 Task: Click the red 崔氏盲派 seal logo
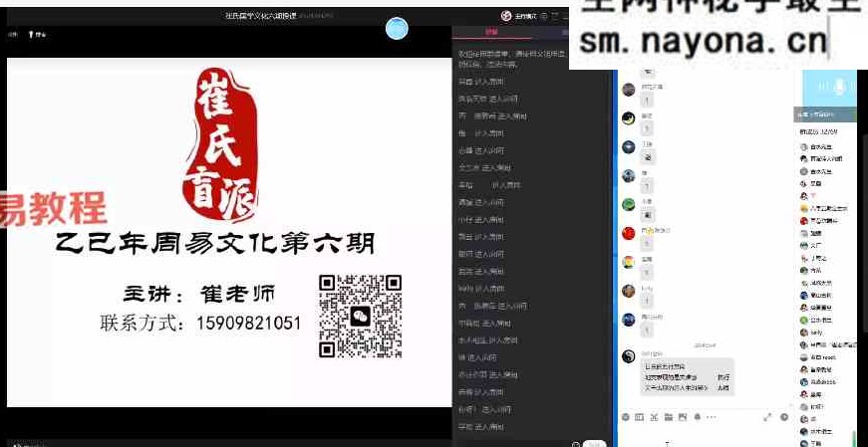click(x=220, y=145)
